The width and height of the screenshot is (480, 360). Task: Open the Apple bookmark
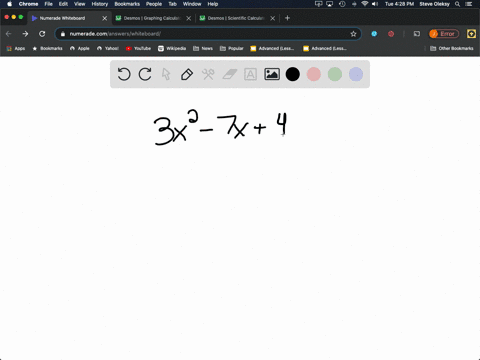[x=80, y=48]
